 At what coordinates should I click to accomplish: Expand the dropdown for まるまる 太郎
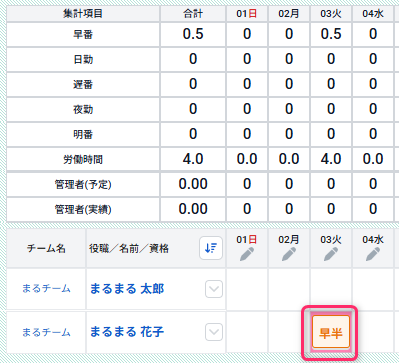click(214, 289)
